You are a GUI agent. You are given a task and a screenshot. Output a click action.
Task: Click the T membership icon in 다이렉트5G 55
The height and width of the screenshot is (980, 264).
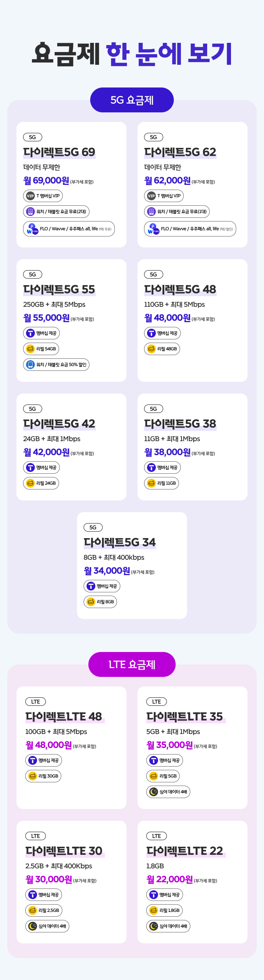click(30, 333)
